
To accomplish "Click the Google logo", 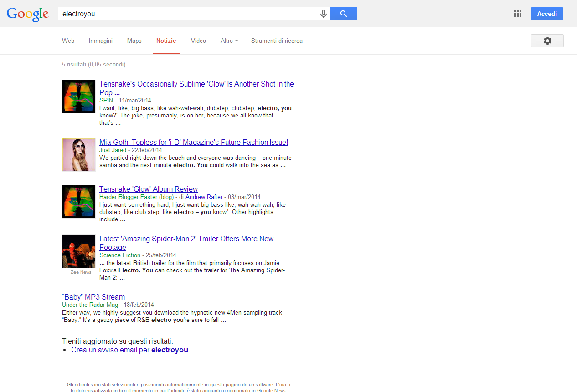I will pos(27,14).
